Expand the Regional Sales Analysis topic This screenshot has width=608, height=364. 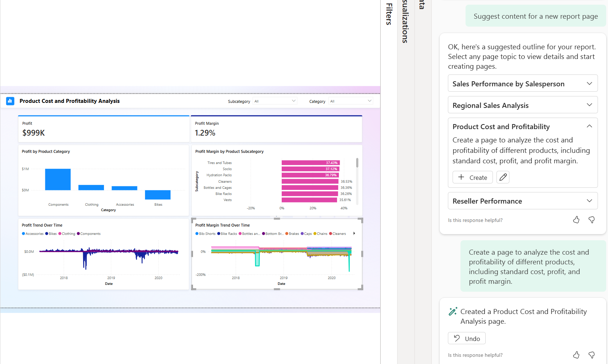pos(589,105)
